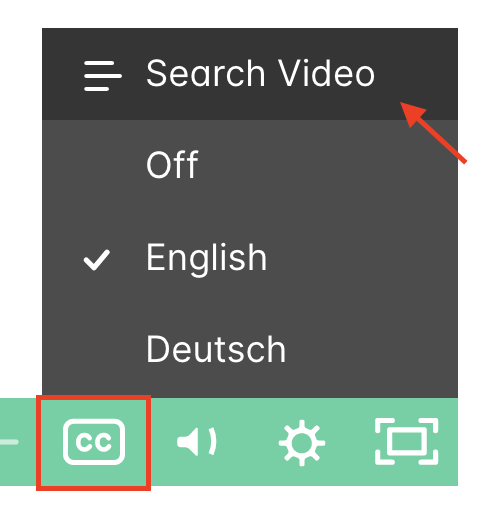Open the closed captions CC button

click(x=94, y=442)
